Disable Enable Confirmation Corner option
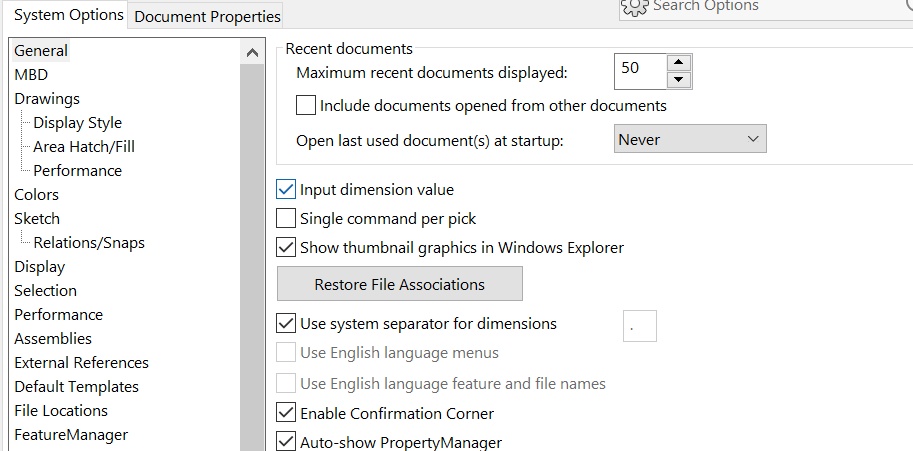Viewport: 913px width, 451px height. [286, 413]
